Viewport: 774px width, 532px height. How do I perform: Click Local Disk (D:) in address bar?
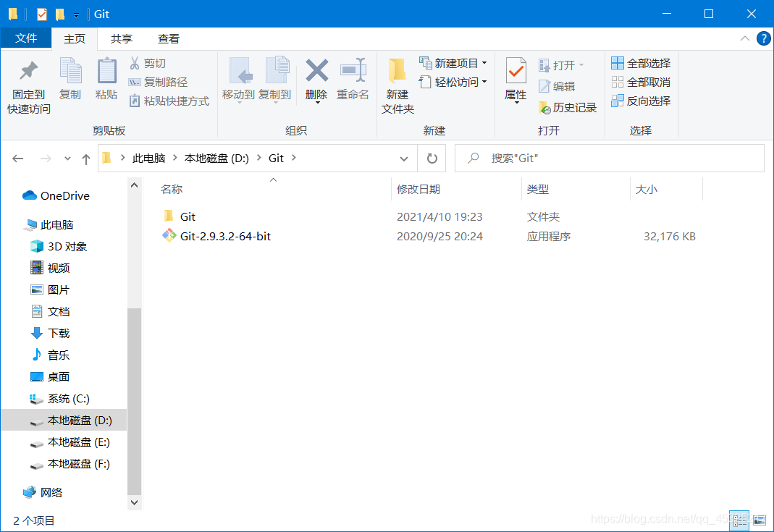[216, 159]
